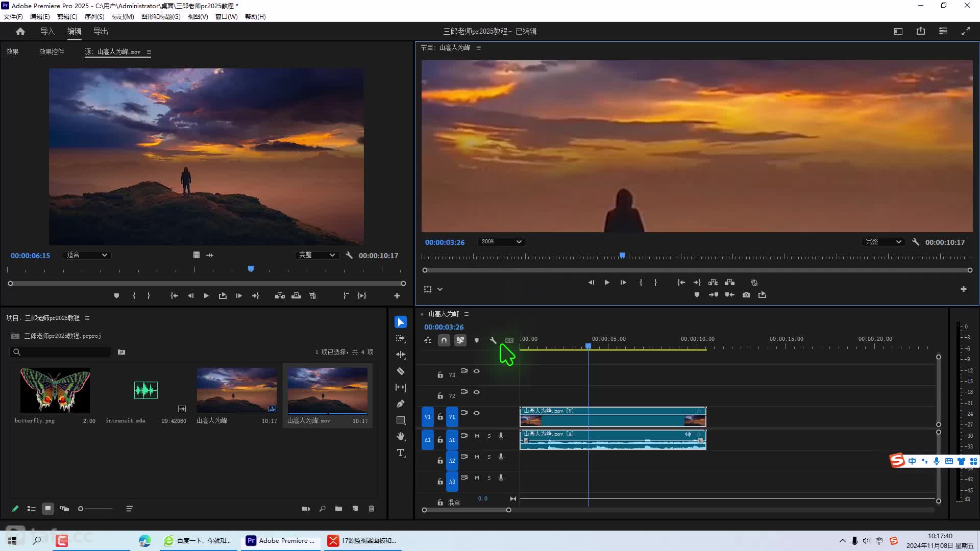Select the Rectangle tool
The width and height of the screenshot is (980, 551).
[x=401, y=420]
